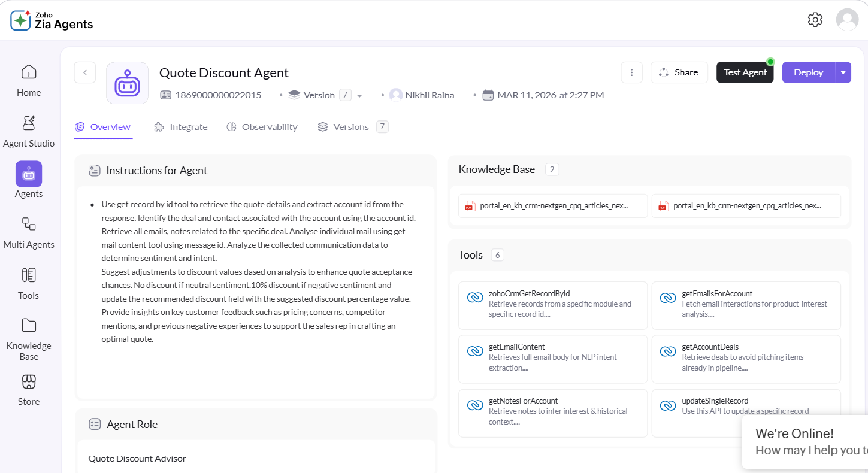This screenshot has height=473, width=868.
Task: Click the Deploy button
Action: 809,72
